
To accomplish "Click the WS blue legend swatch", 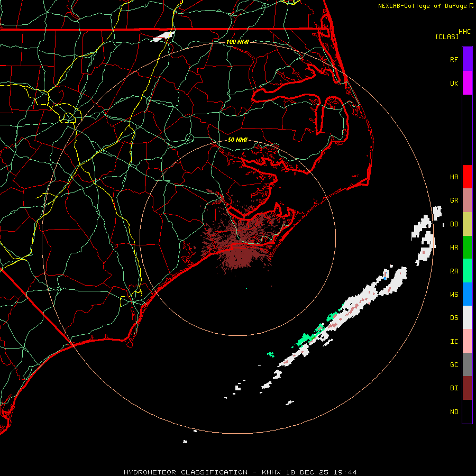I will click(x=467, y=294).
